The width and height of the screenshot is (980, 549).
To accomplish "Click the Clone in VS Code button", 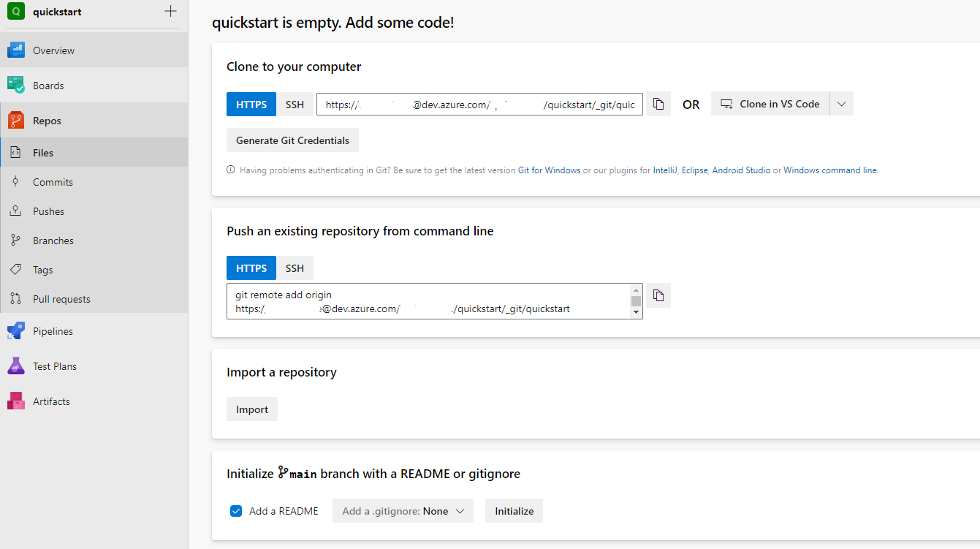I will coord(770,104).
